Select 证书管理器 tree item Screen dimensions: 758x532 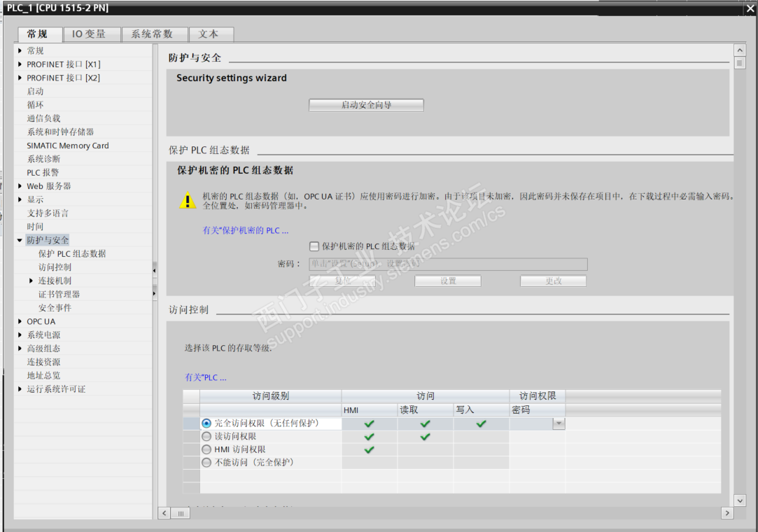click(59, 294)
